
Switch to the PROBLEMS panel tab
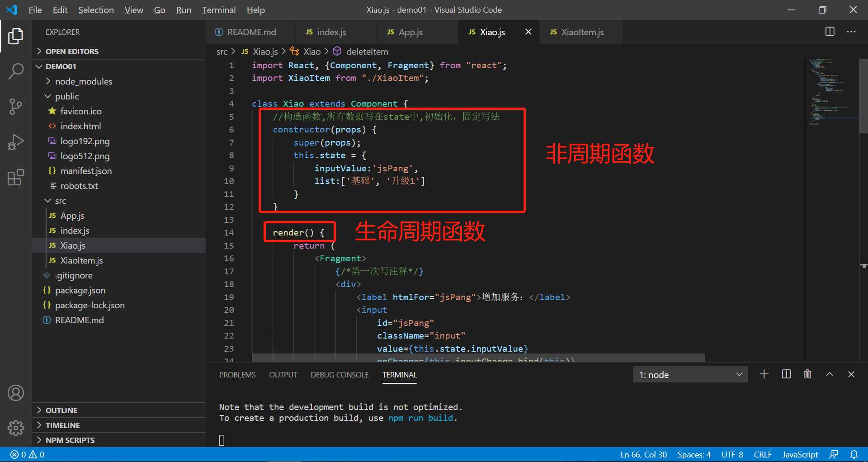(x=237, y=375)
